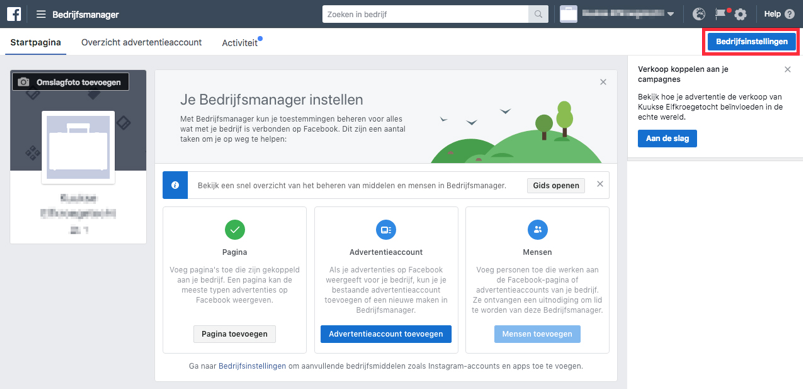The image size is (803, 389).
Task: Click the Mensen card title
Action: 538,252
